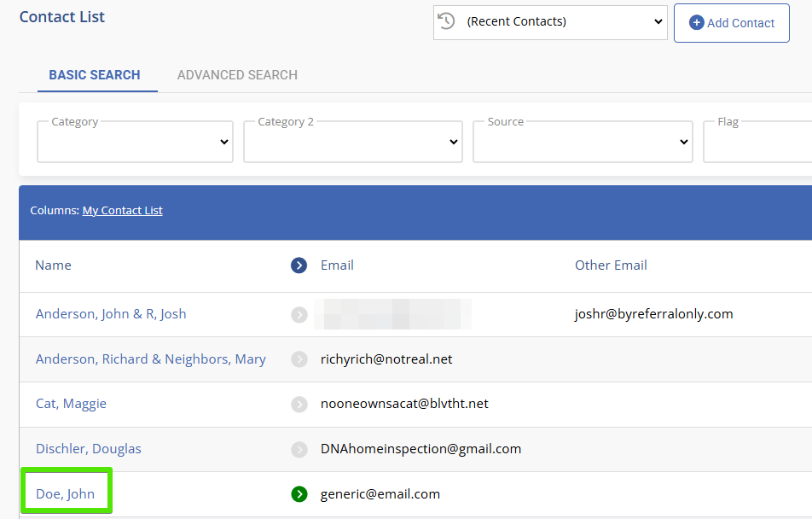
Task: Open the My Contact List columns link
Action: click(122, 211)
